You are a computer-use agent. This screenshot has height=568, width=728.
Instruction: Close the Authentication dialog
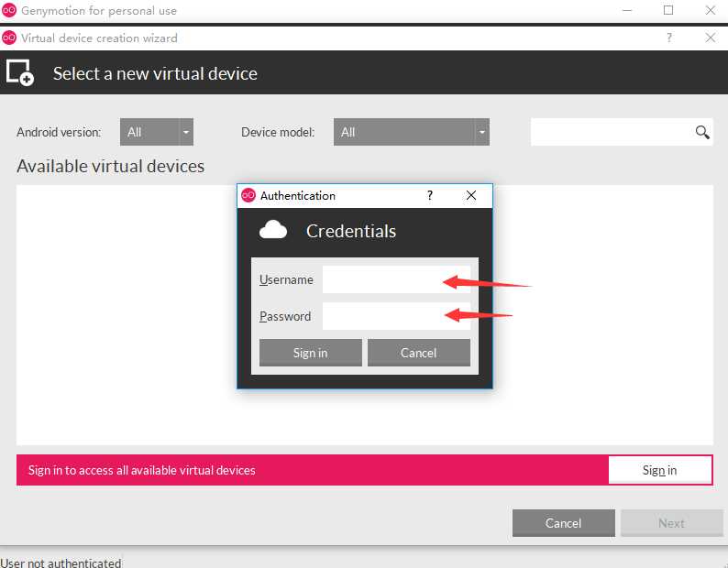[x=471, y=195]
